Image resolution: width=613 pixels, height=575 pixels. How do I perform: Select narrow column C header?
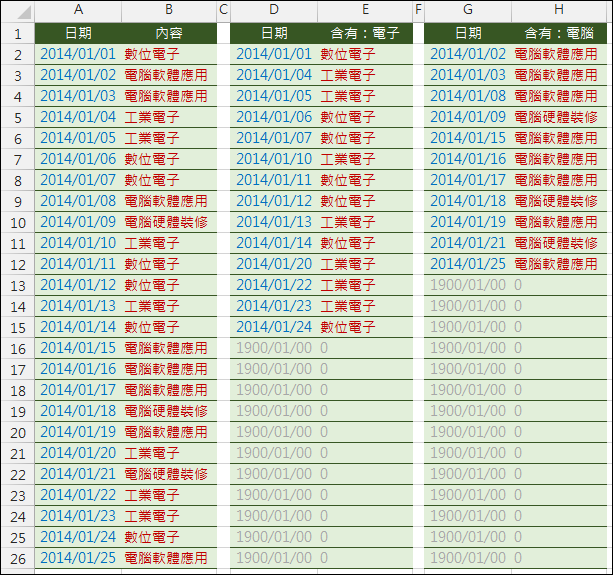tap(223, 9)
